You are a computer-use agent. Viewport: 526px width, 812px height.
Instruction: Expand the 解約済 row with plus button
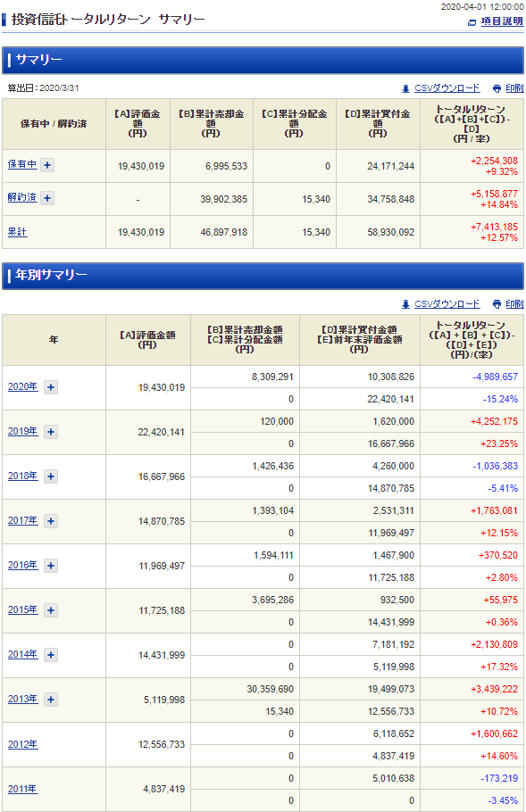coord(47,198)
